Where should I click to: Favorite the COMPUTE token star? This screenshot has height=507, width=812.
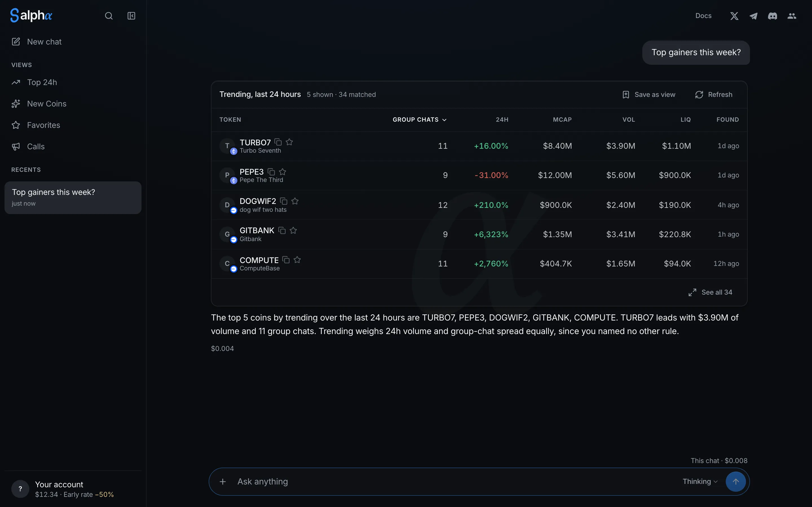[x=297, y=260]
